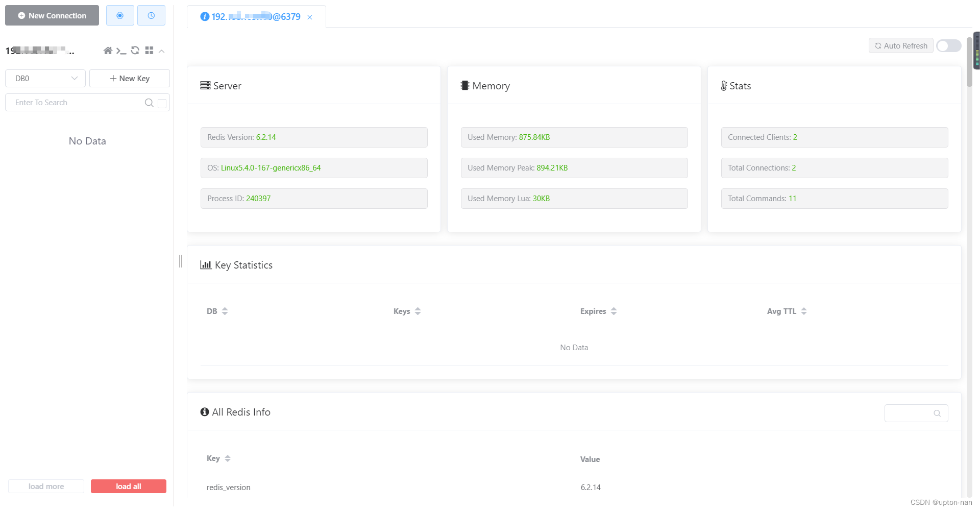Click the refresh connection icon

(135, 51)
